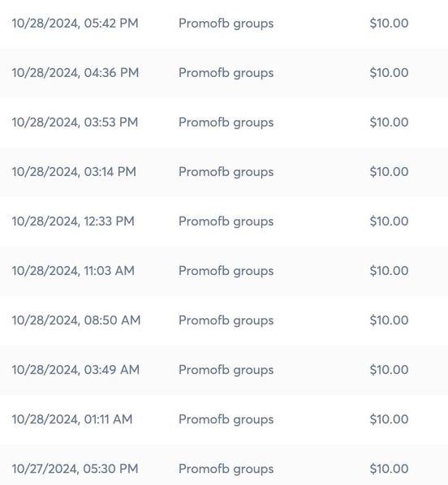Click the $10.00 amount for 11:03 AM
Screen dimensions: 448x485
[389, 271]
